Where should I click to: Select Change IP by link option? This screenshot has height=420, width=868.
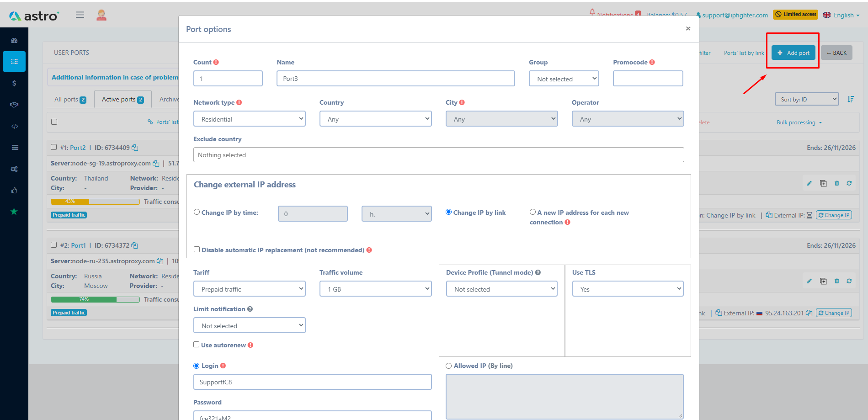(448, 212)
